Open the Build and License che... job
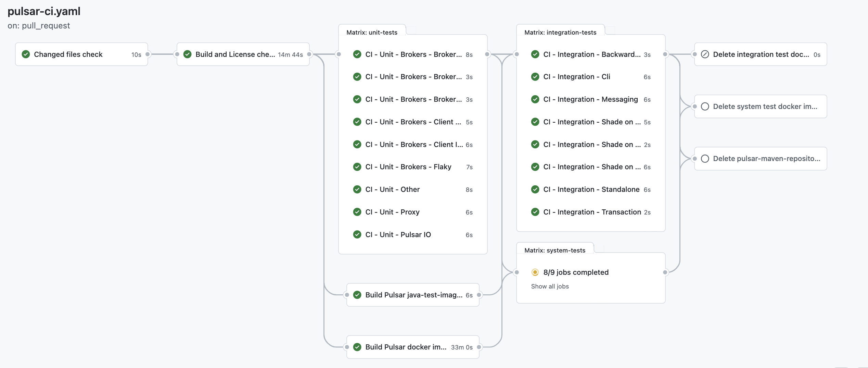The width and height of the screenshot is (868, 368). (x=243, y=54)
